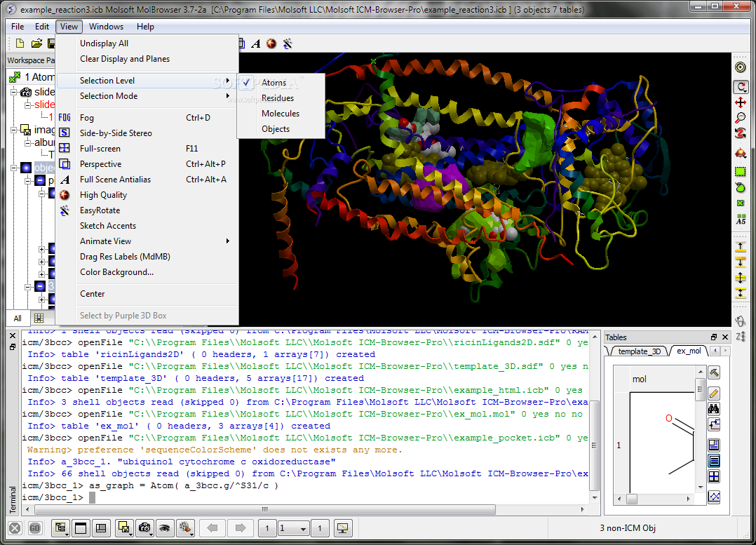Screen dimensions: 756x545
Task: Toggle EasyRotate in View menu
Action: [147, 210]
